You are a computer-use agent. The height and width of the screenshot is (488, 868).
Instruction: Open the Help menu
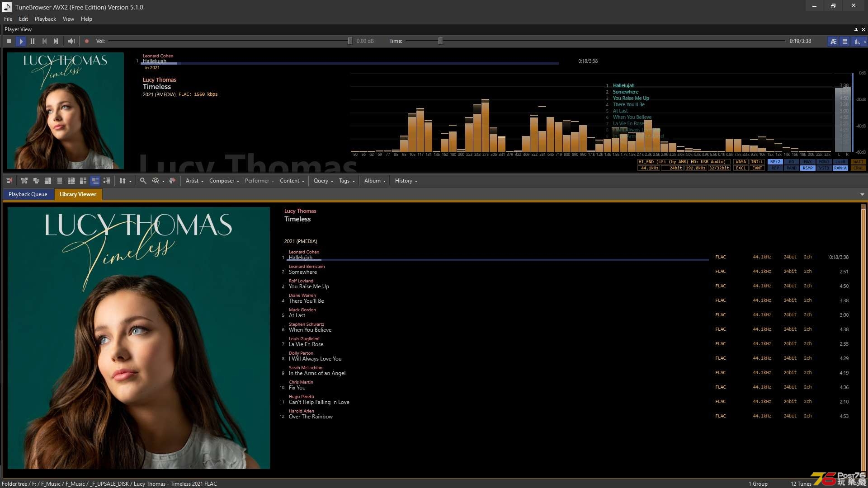pos(86,19)
